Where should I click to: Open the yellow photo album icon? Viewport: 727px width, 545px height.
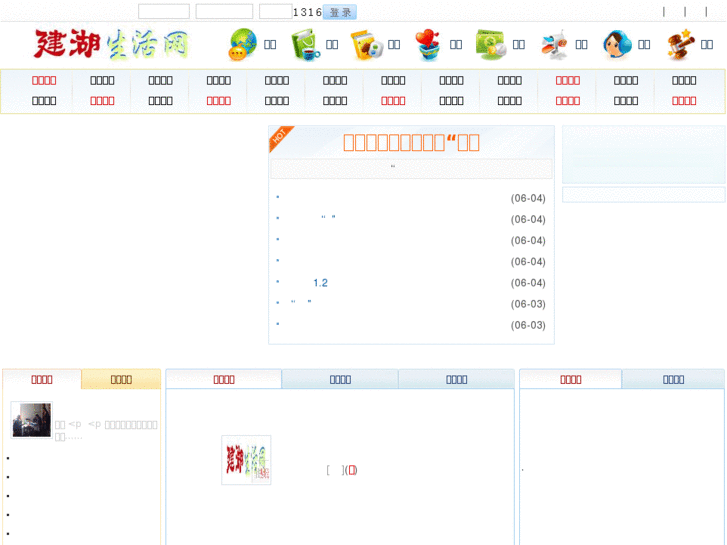click(x=367, y=45)
